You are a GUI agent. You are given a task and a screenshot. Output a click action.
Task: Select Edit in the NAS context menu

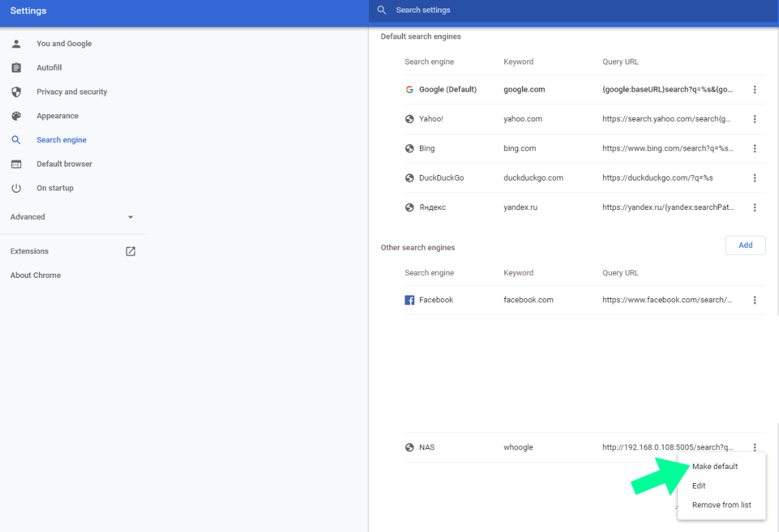(699, 485)
